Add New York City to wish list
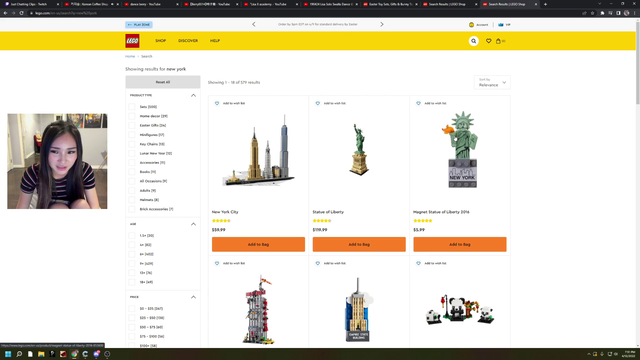This screenshot has height=360, width=640. 230,103
